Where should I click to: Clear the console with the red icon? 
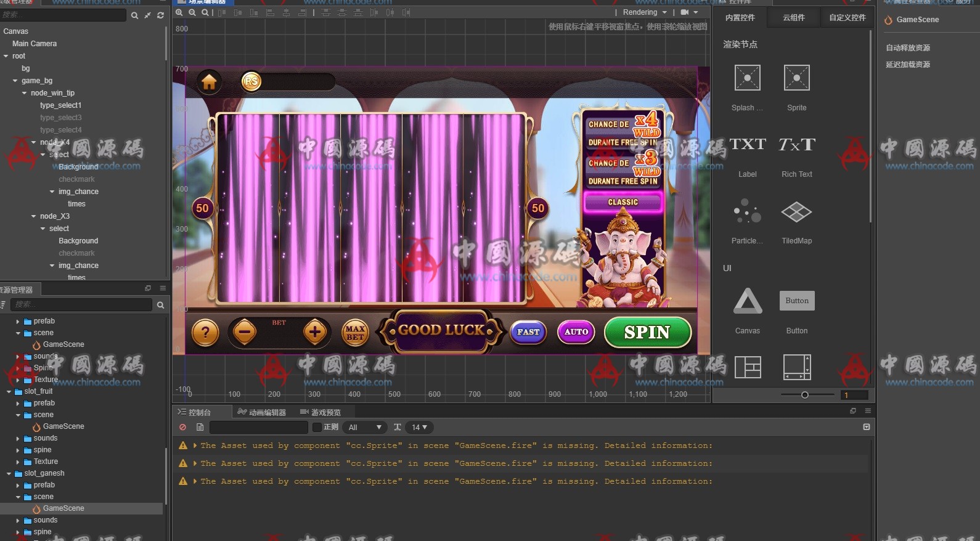182,427
